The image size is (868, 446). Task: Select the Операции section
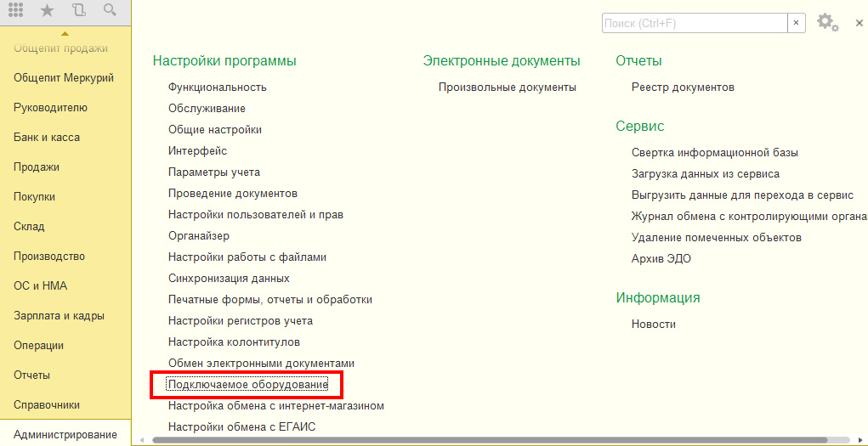(x=39, y=346)
